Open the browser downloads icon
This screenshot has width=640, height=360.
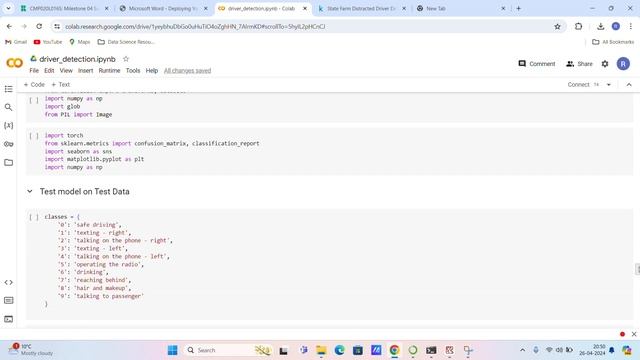[600, 27]
